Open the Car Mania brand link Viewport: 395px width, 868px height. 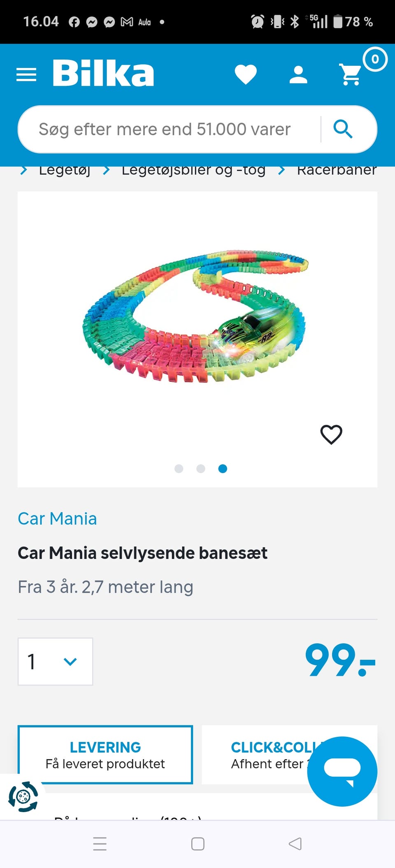57,519
